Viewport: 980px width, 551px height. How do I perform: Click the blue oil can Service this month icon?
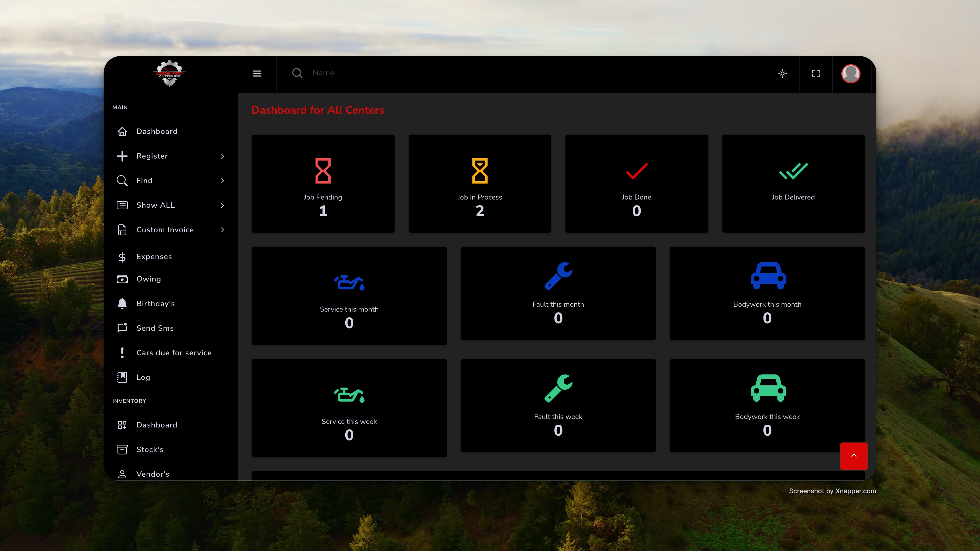pos(349,283)
